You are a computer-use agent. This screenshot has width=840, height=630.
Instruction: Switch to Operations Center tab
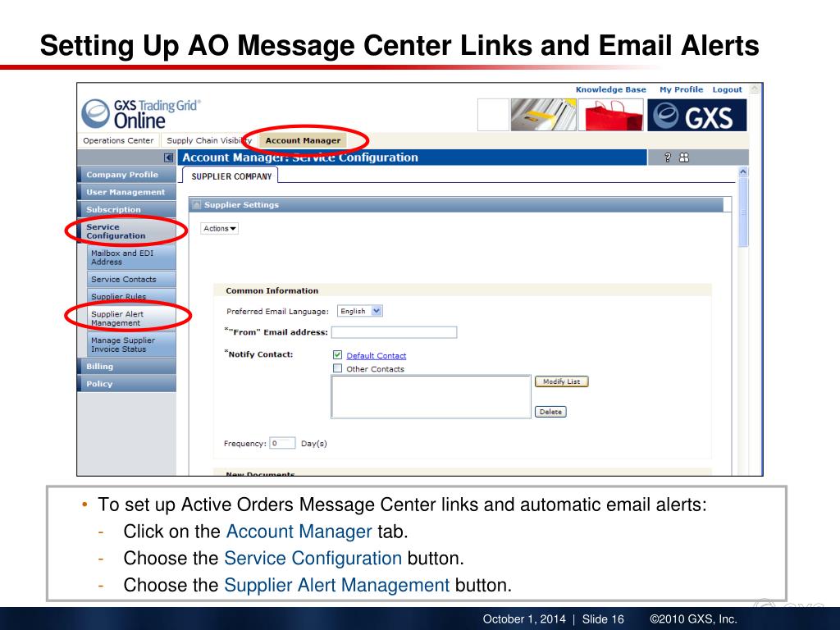[118, 140]
